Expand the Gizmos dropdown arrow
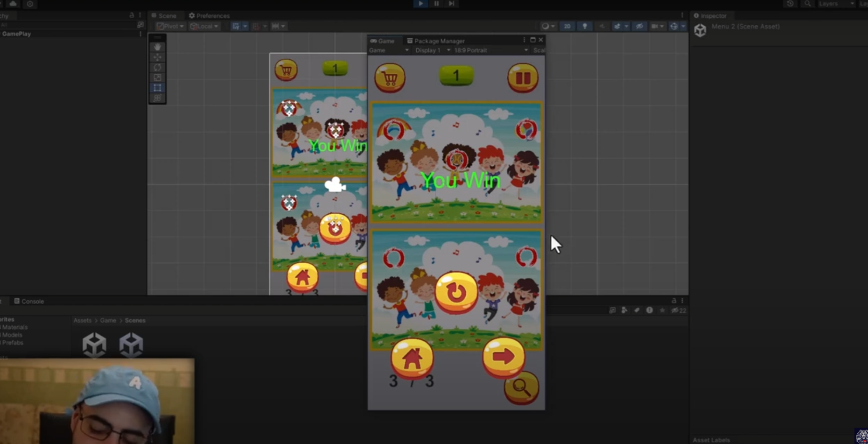This screenshot has height=444, width=868. 683,26
